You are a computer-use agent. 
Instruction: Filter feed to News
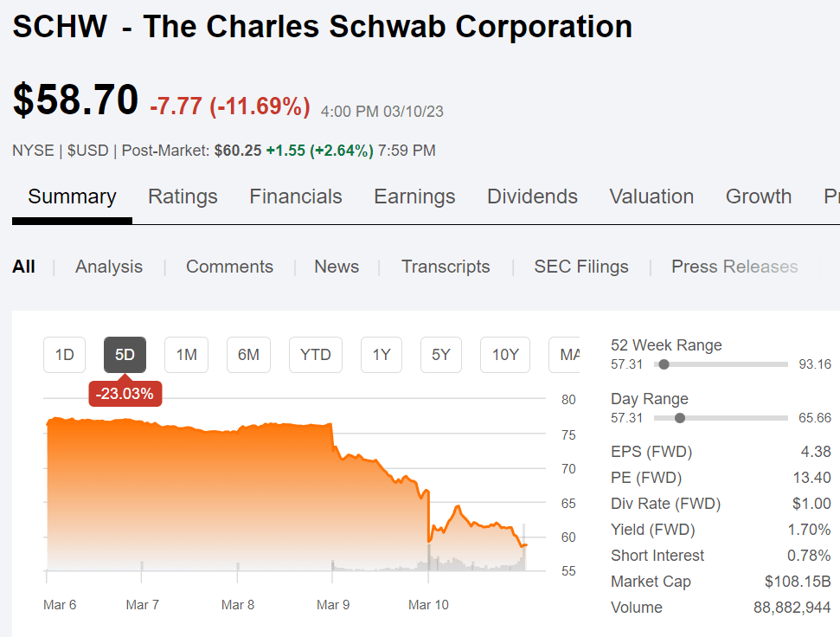(337, 267)
